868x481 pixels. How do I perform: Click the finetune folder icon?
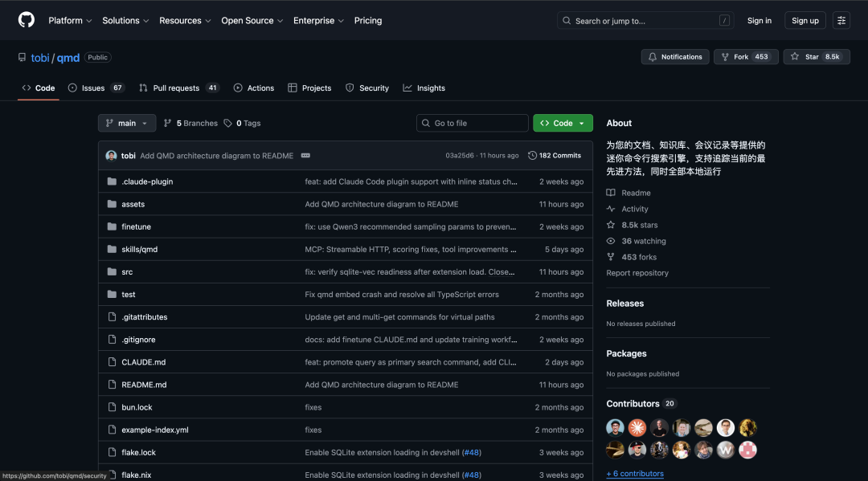coord(112,226)
